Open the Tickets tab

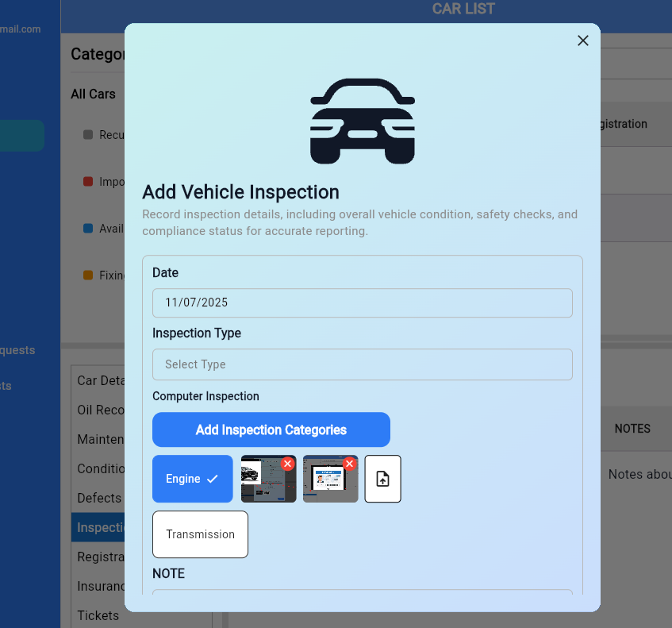(x=98, y=615)
